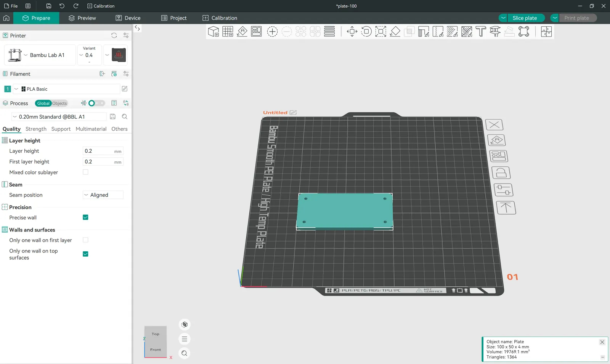
Task: Select the toolbar Auto orient icon
Action: 242,32
